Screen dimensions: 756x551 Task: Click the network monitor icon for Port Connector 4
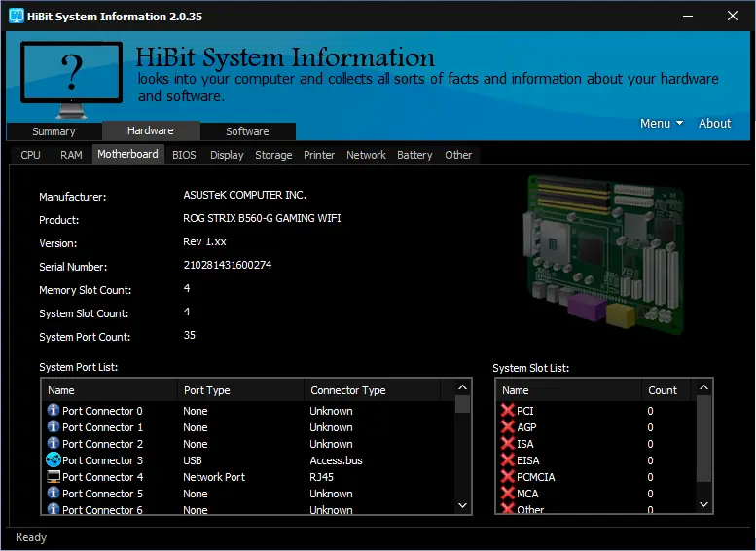tap(54, 477)
